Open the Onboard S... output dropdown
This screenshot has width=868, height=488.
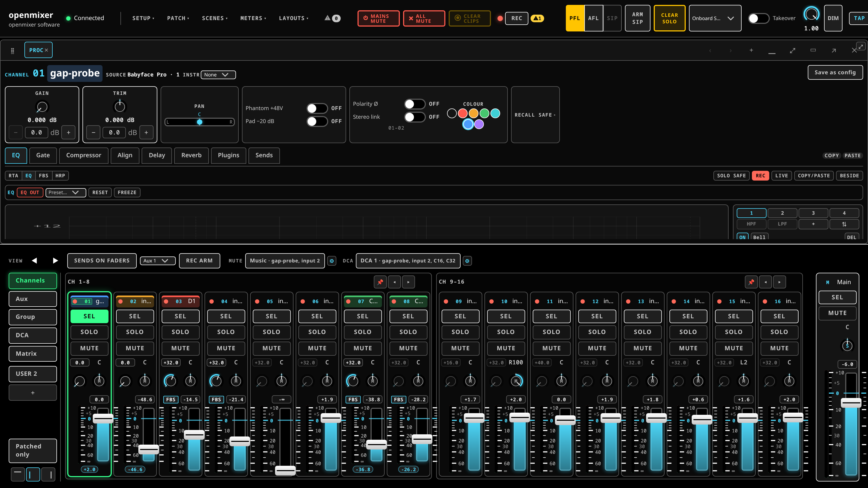click(x=715, y=18)
